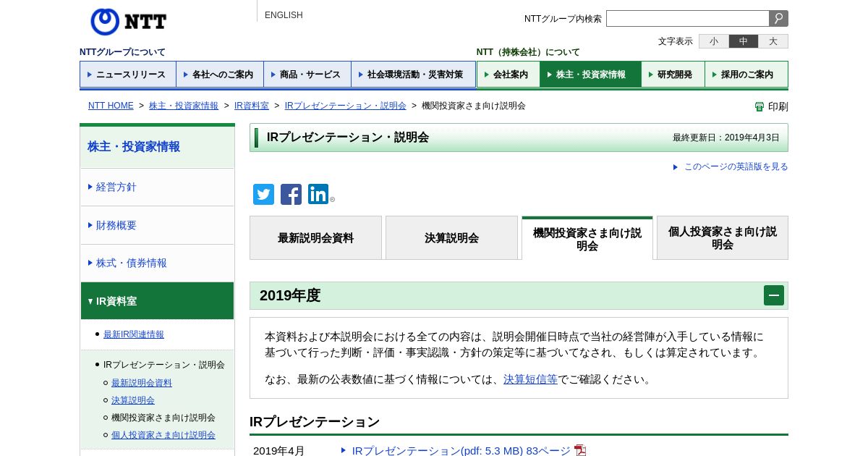Open IR資料室 breadcrumb link
Image resolution: width=868 pixels, height=456 pixels.
(252, 106)
